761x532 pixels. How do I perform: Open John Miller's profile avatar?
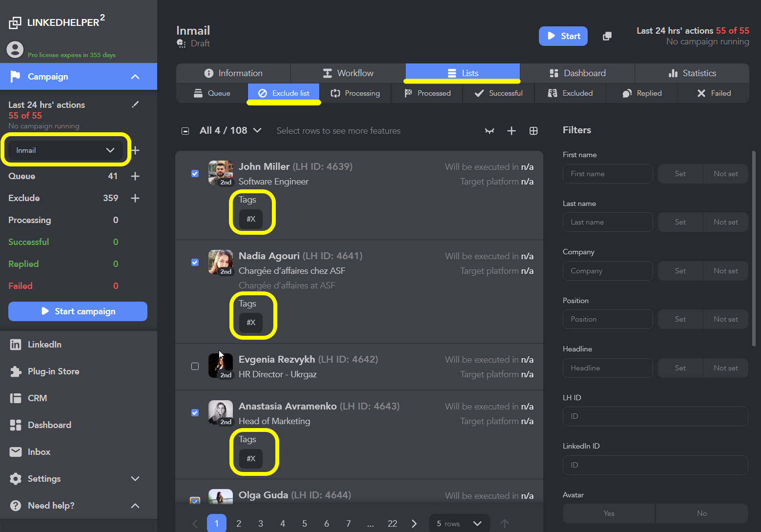[221, 173]
